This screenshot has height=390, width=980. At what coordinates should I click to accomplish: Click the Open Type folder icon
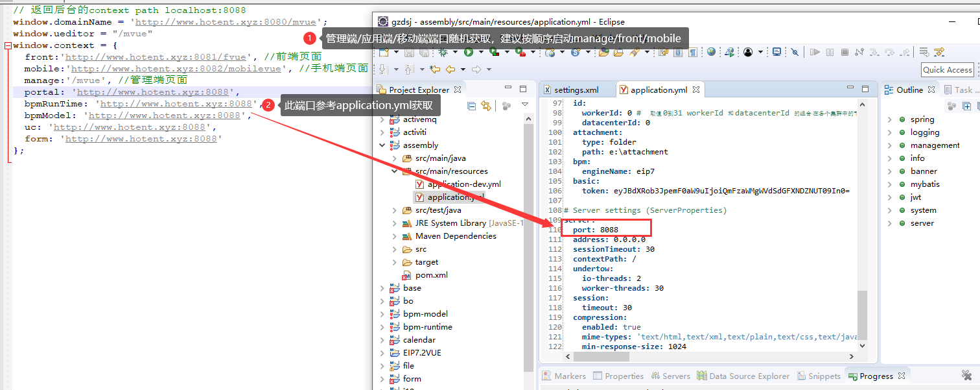[603, 52]
